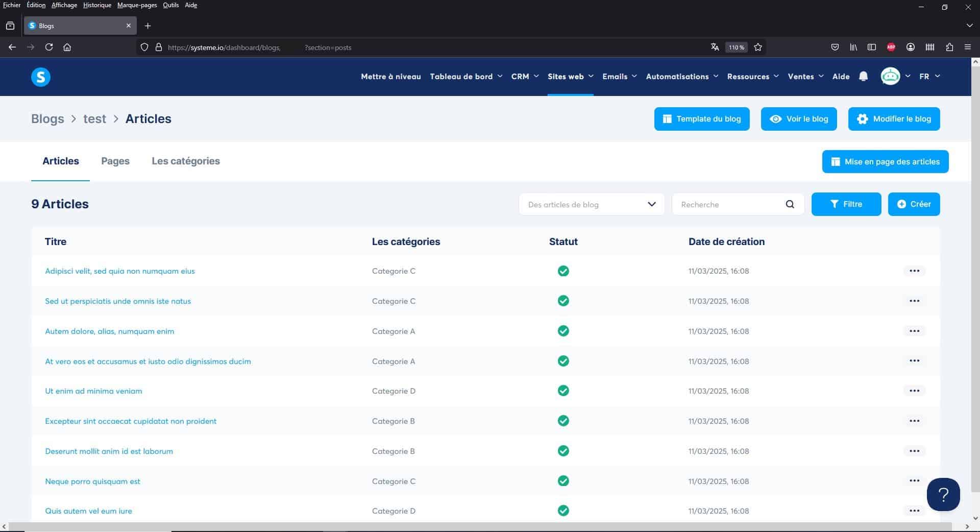Expand CRM dropdown menu

coord(525,77)
